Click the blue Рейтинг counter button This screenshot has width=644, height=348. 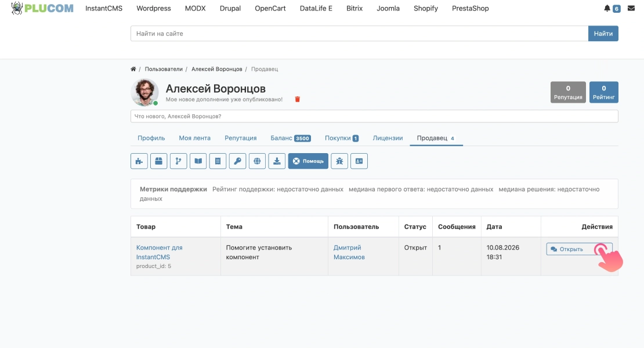604,92
